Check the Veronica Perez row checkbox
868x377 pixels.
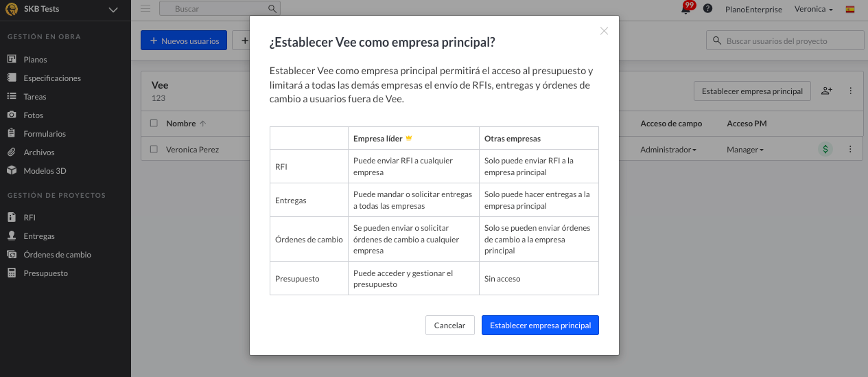[x=154, y=149]
